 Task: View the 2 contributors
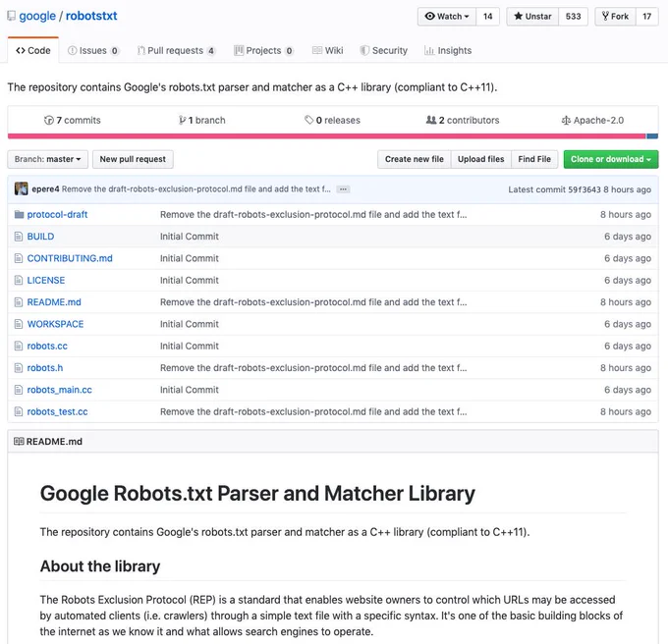463,120
